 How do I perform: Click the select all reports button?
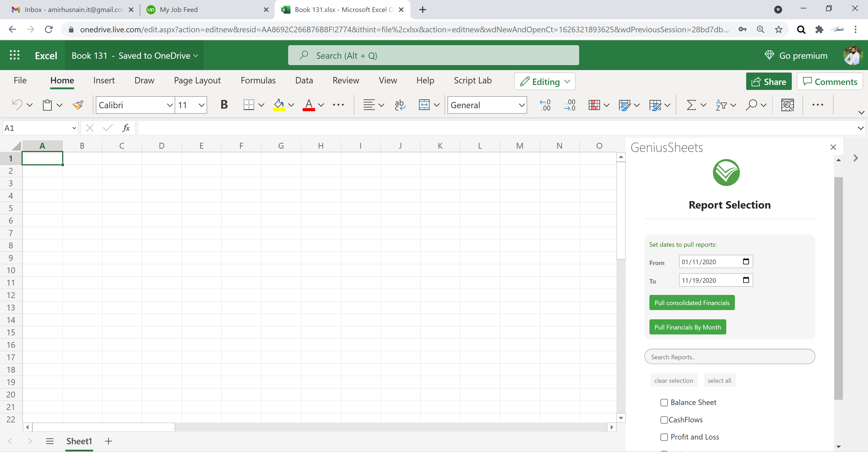719,380
